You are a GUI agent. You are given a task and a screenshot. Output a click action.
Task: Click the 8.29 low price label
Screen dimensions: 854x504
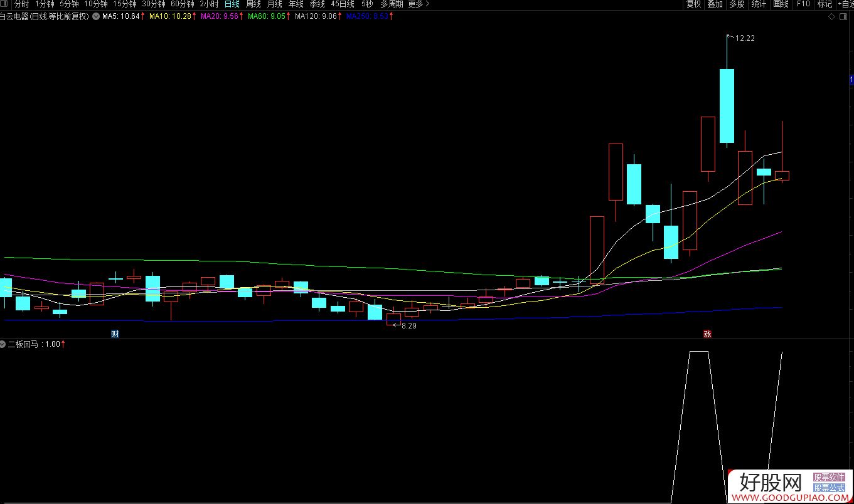click(409, 326)
